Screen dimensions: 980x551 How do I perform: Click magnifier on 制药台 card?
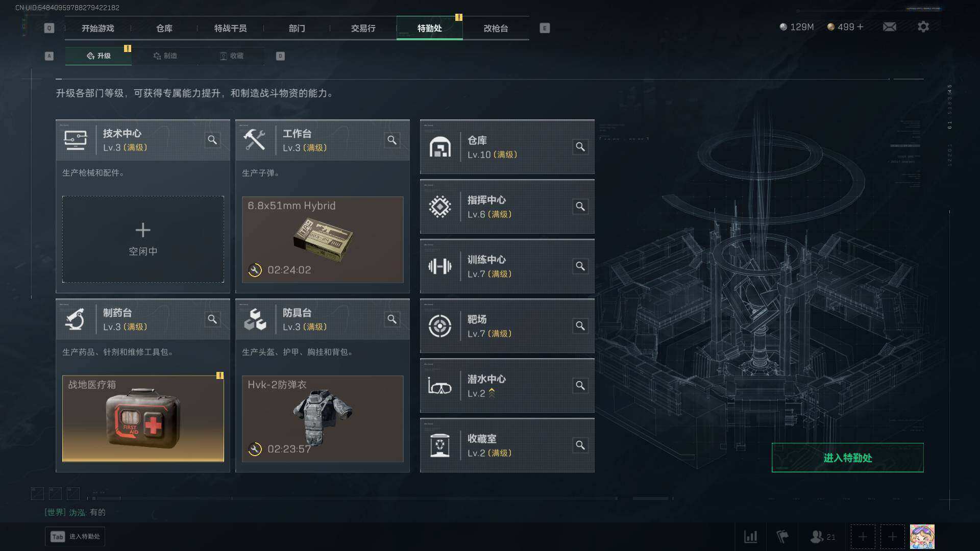212,319
